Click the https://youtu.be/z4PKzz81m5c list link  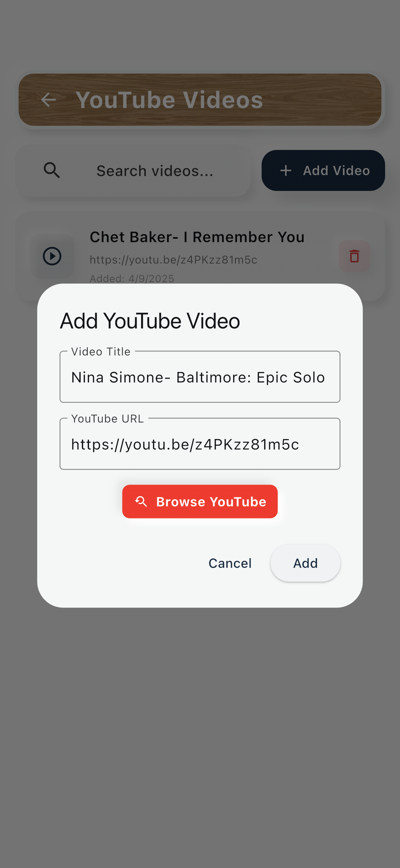click(x=173, y=260)
